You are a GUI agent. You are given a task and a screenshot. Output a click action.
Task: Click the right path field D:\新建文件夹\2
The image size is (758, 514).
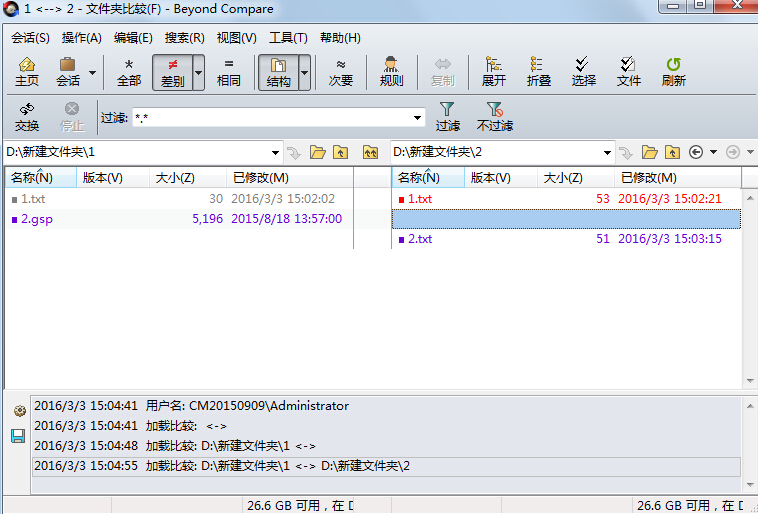[x=496, y=152]
